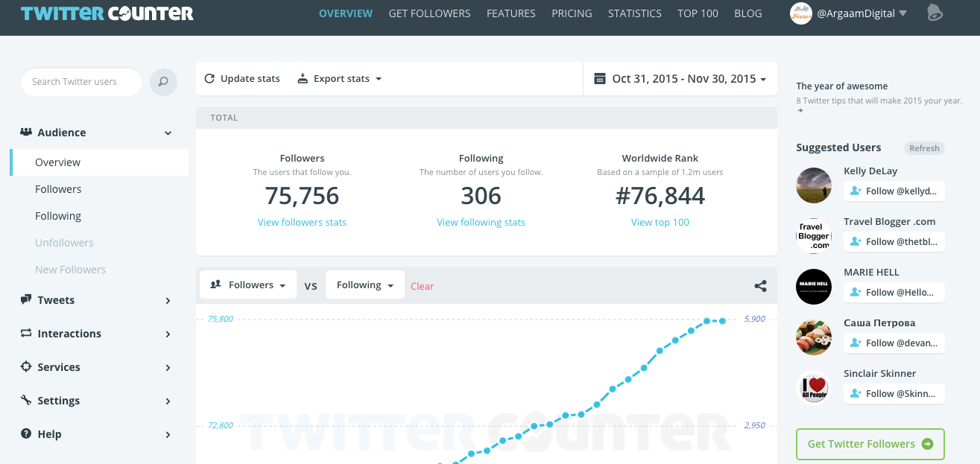Click Kelly DeLay profile picture
Viewport: 980px width, 464px height.
pos(814,185)
